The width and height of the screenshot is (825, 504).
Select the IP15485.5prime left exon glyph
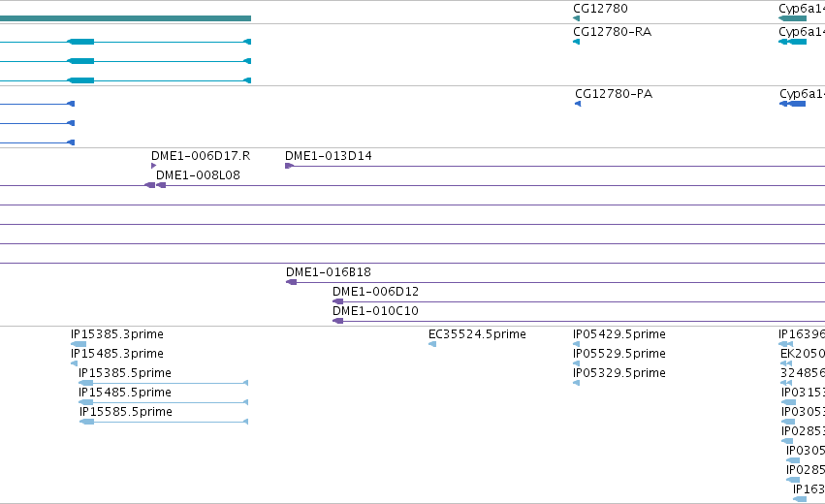(x=85, y=402)
